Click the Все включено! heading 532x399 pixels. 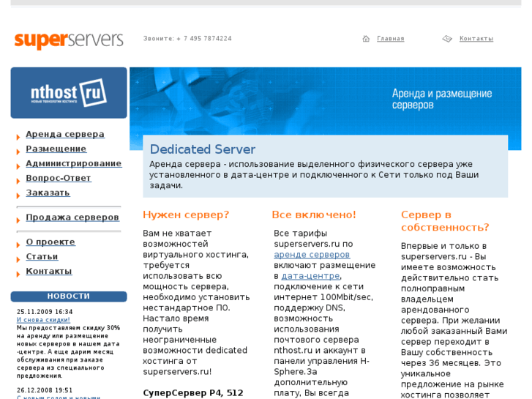point(314,215)
